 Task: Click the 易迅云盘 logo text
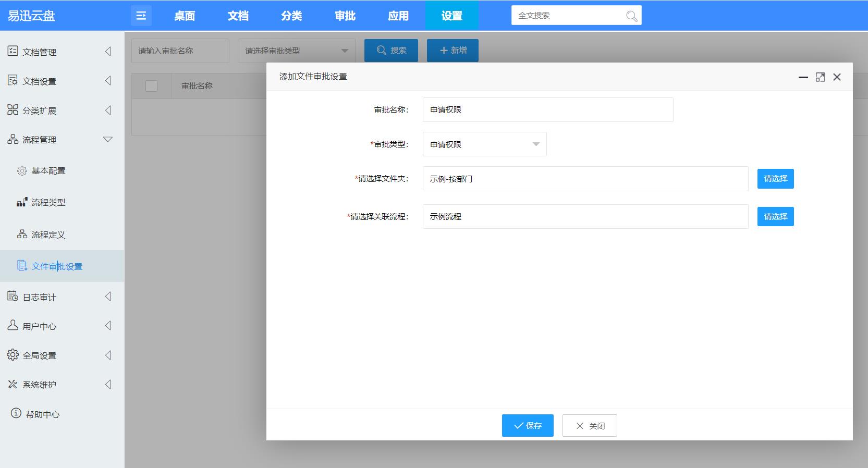point(31,16)
